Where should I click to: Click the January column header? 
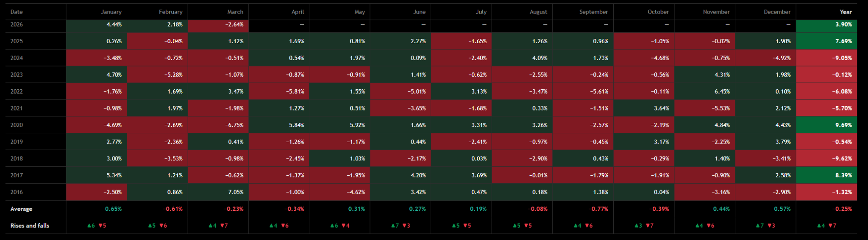97,12
